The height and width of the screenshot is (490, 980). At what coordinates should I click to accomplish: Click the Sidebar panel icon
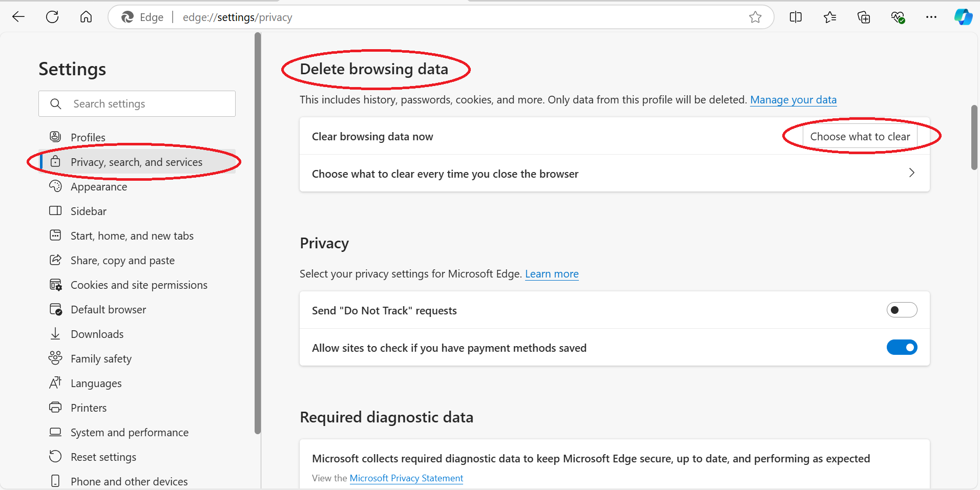[x=55, y=210]
